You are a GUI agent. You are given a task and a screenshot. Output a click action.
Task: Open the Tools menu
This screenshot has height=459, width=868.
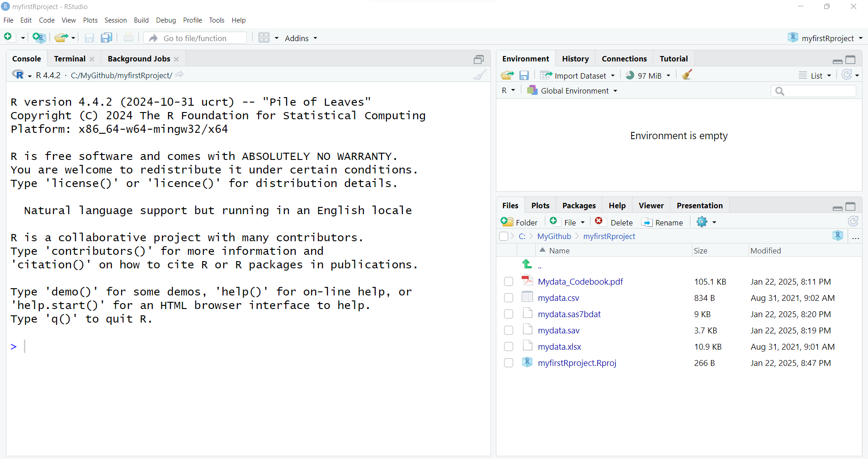click(x=217, y=20)
